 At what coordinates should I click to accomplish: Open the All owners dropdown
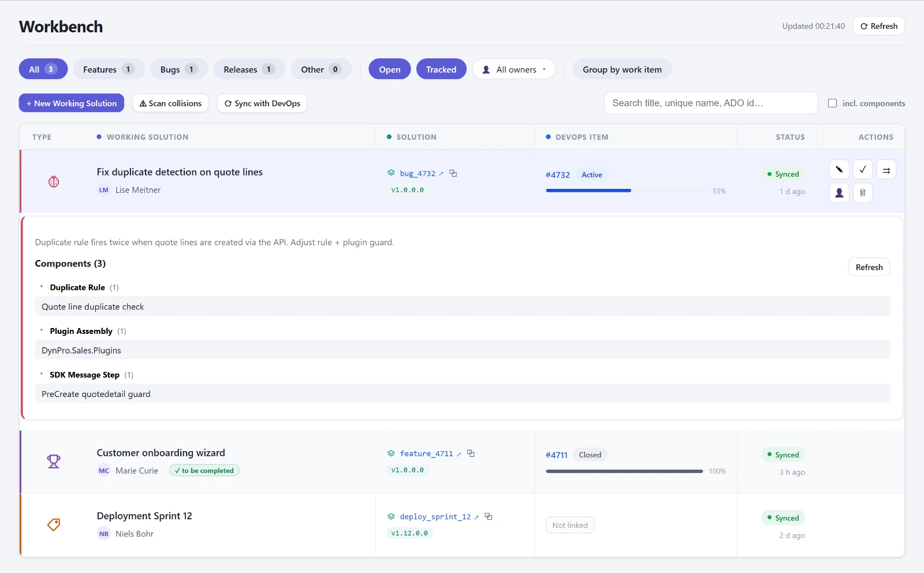(514, 69)
